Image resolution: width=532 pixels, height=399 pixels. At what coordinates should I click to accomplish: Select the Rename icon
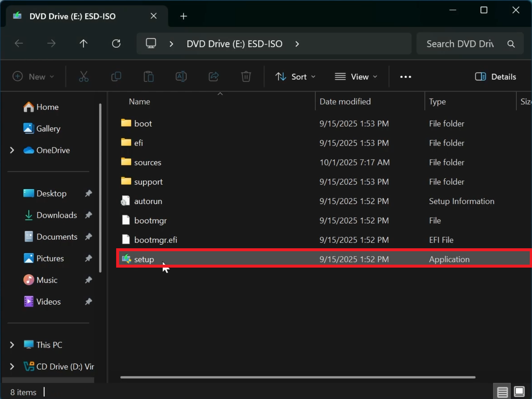181,76
